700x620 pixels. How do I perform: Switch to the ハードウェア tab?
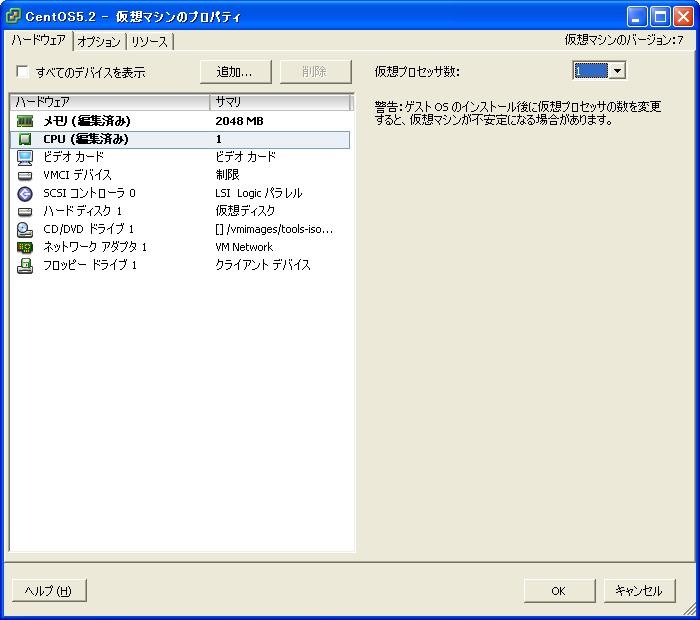[38, 40]
